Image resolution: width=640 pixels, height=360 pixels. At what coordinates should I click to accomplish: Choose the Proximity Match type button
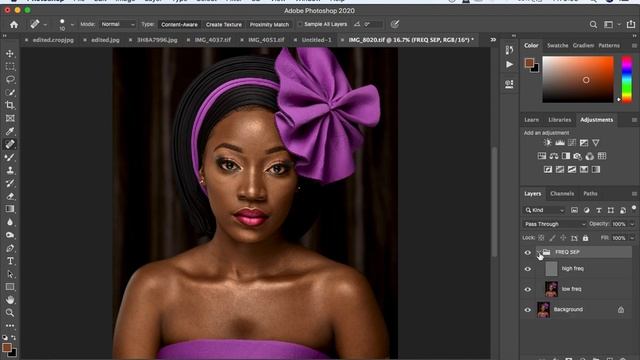tap(269, 24)
